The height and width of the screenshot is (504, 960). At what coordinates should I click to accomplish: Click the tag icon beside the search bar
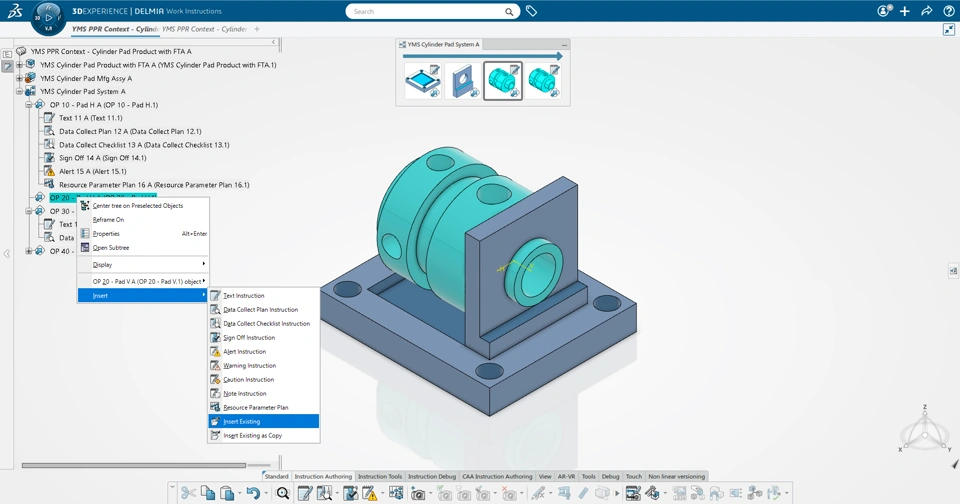(x=531, y=11)
